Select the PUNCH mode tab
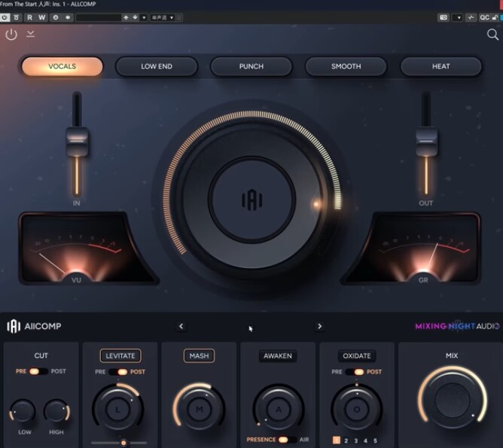The height and width of the screenshot is (448, 503). (251, 66)
